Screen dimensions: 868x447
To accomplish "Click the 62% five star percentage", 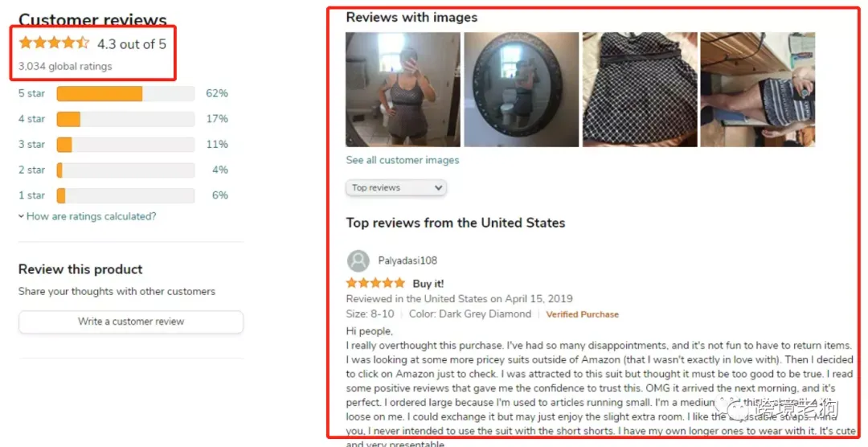I will pos(217,93).
